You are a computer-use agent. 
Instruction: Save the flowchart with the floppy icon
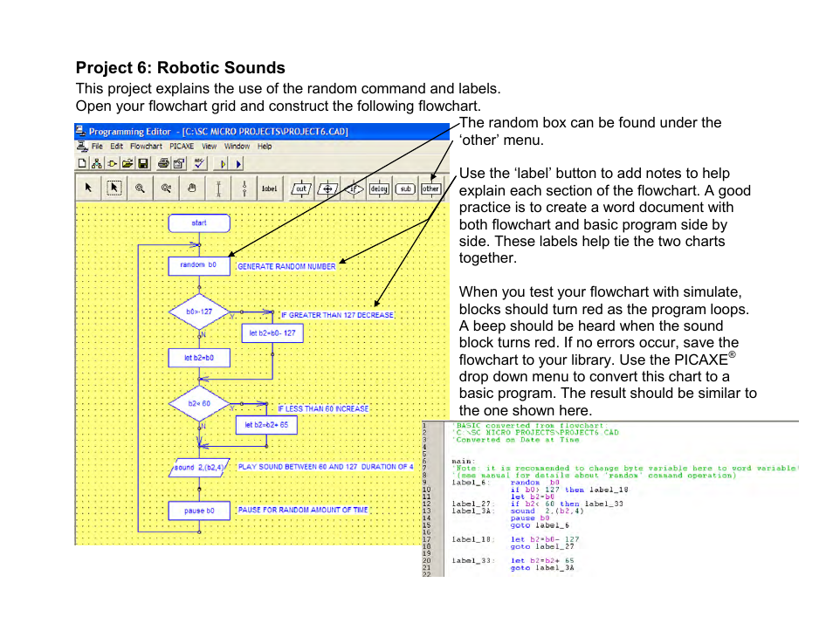tap(143, 163)
